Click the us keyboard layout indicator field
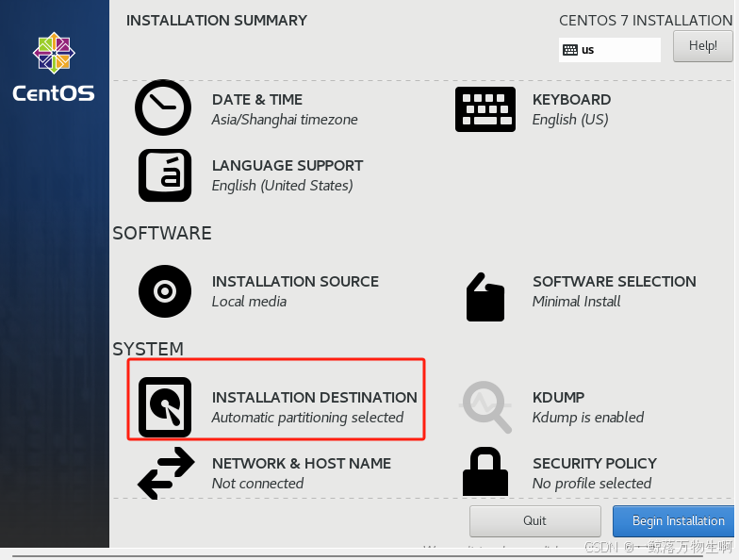The width and height of the screenshot is (739, 560). tap(609, 50)
